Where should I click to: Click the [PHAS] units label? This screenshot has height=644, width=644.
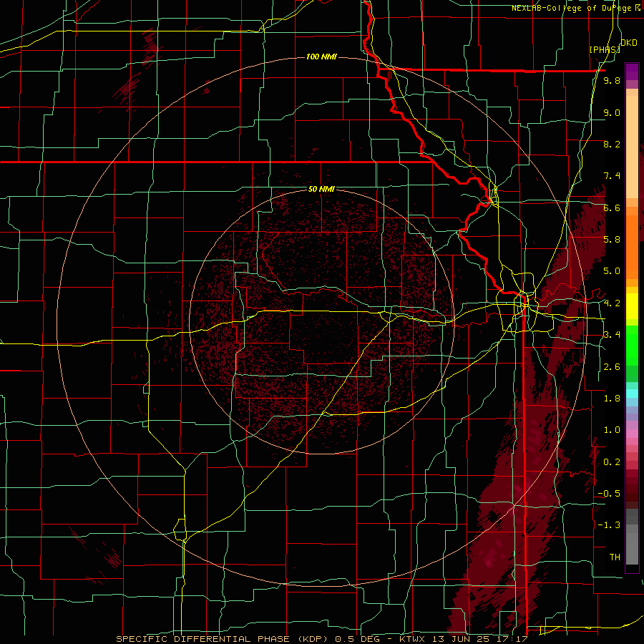click(605, 50)
